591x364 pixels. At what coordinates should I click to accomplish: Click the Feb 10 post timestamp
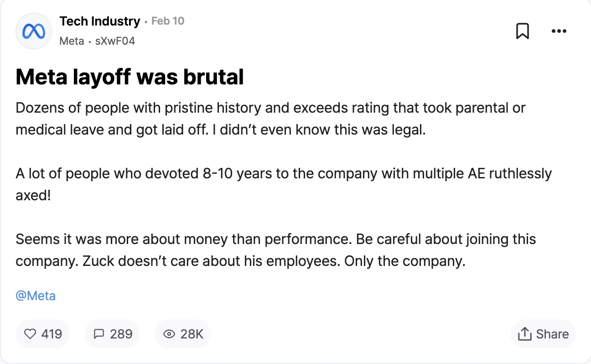(x=168, y=21)
